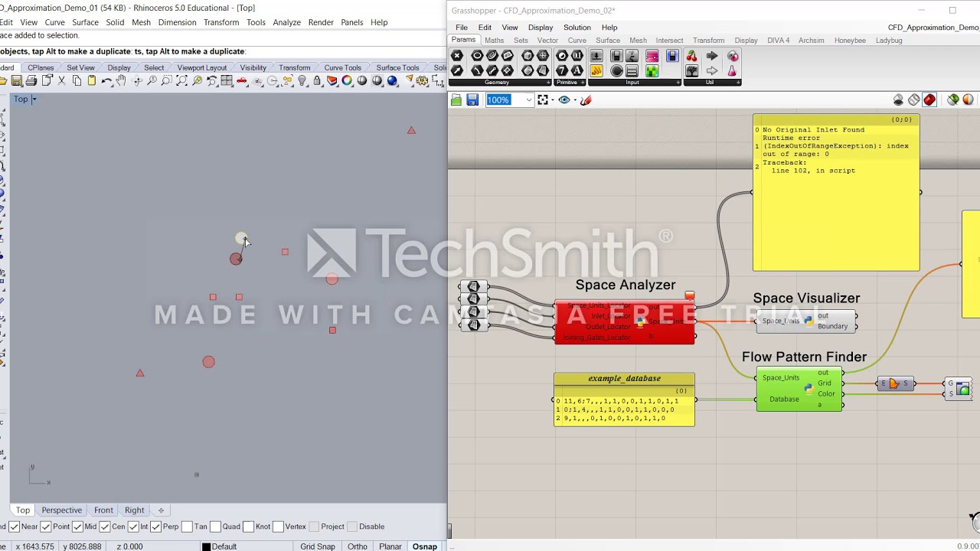Enable the Vertex osnap checkbox
The width and height of the screenshot is (980, 551).
click(x=277, y=527)
